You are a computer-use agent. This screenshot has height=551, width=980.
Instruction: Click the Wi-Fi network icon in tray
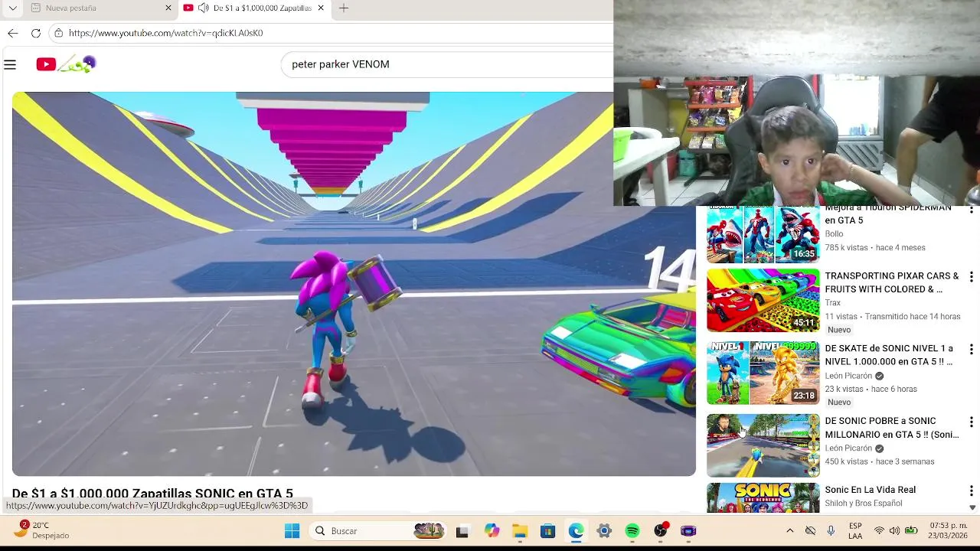click(879, 530)
